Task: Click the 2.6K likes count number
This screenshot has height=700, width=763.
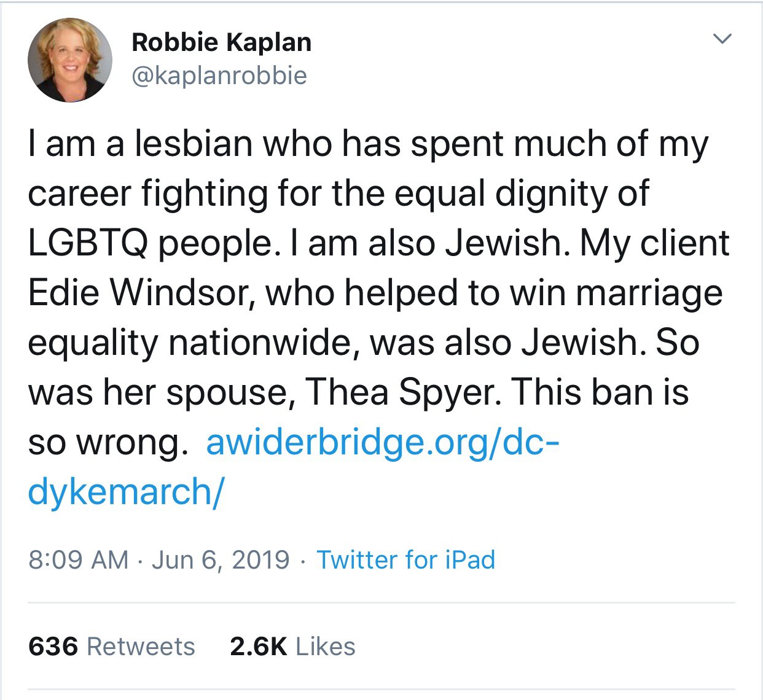Action: 258,647
